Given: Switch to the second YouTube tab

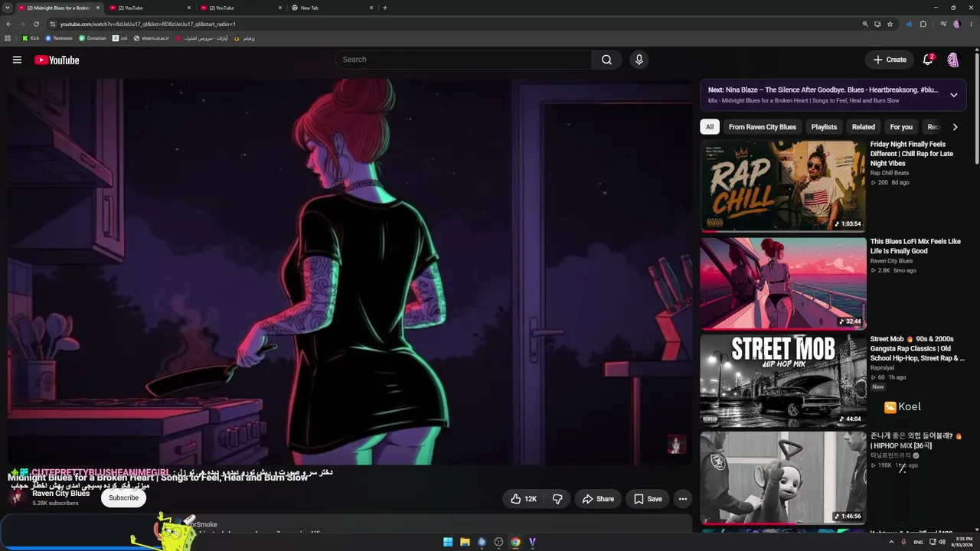Looking at the screenshot, I should tap(149, 8).
